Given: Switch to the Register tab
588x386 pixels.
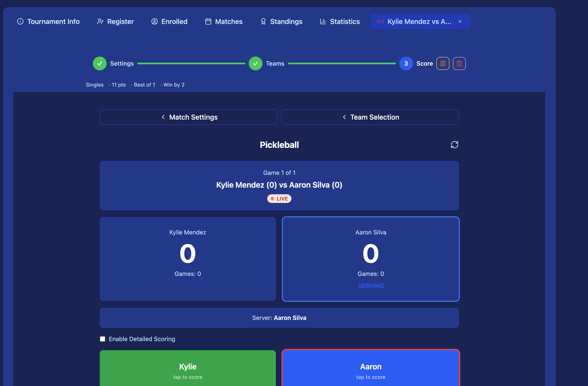Looking at the screenshot, I should coord(115,22).
